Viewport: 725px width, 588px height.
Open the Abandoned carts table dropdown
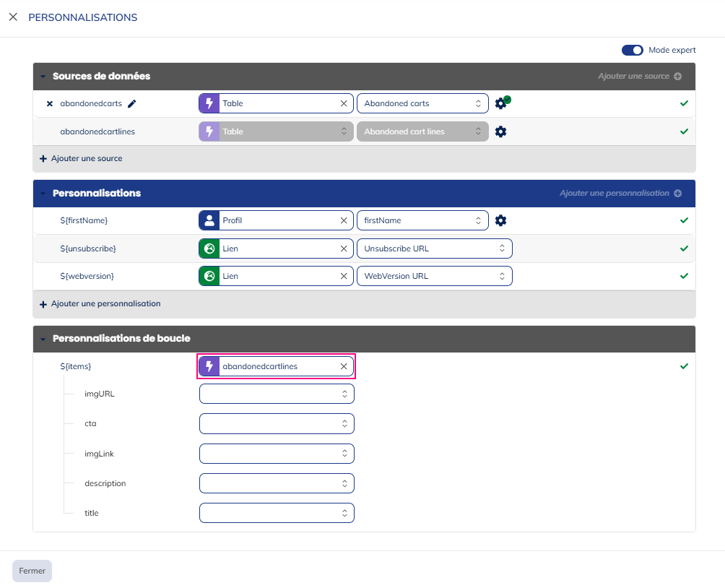(422, 104)
